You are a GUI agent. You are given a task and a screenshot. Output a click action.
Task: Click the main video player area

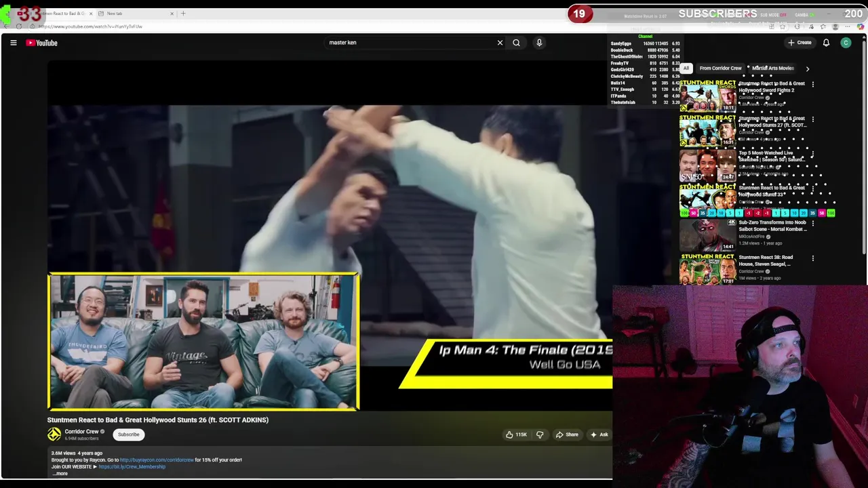330,237
